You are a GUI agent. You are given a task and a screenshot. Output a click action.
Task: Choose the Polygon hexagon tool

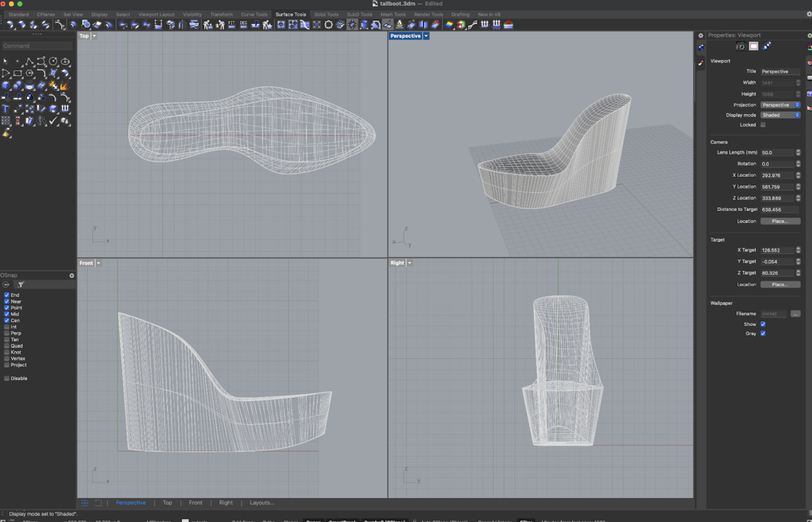pos(29,73)
